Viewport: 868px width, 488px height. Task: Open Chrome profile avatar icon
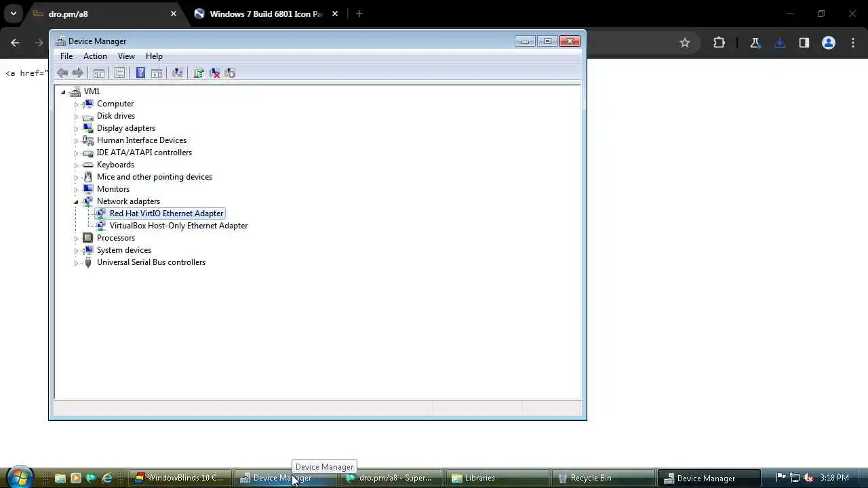(x=828, y=43)
